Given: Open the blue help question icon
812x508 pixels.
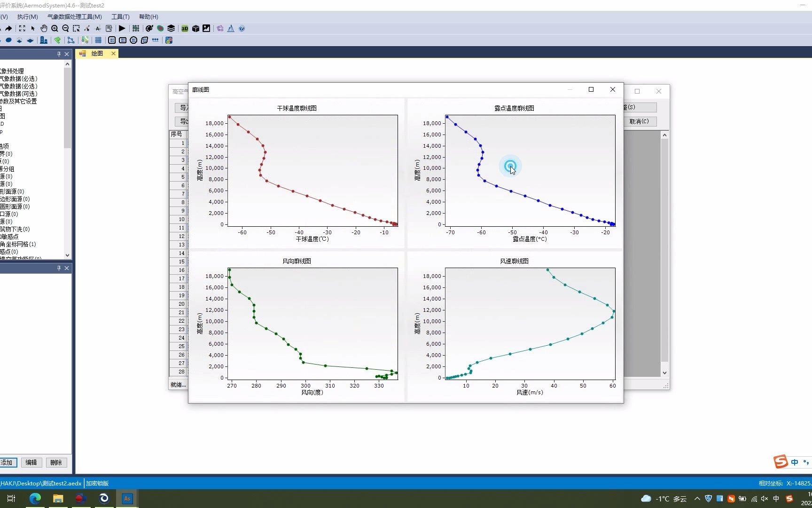Looking at the screenshot, I should (x=242, y=29).
